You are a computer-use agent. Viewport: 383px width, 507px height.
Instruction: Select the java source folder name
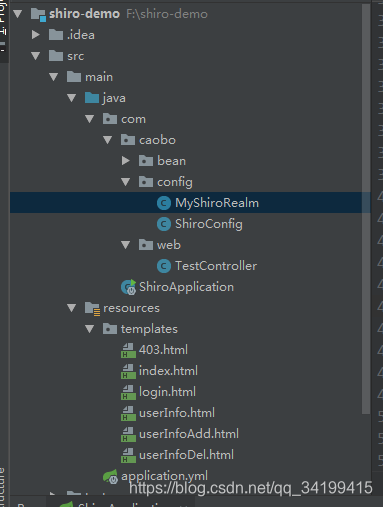114,98
